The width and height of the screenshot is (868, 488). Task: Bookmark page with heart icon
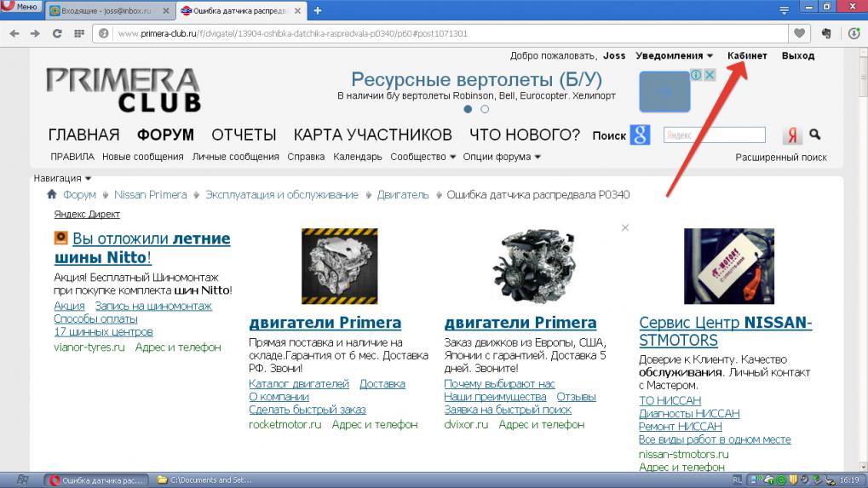pyautogui.click(x=799, y=34)
